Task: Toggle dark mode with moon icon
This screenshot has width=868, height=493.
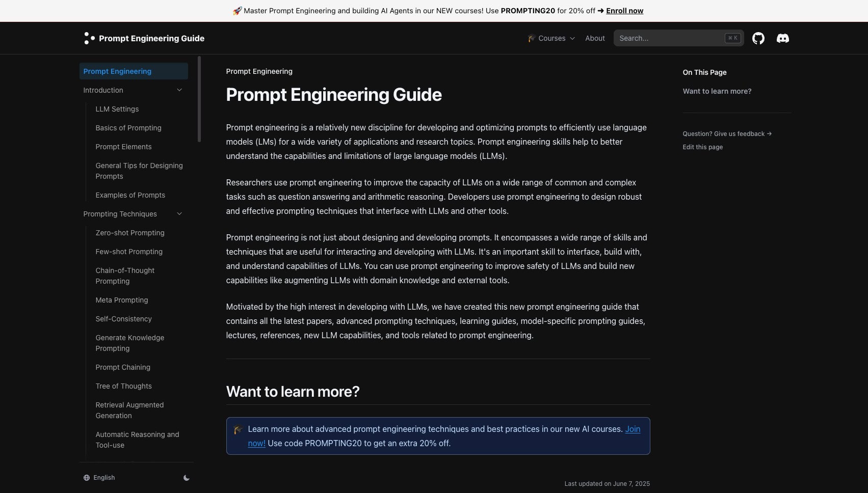Action: tap(187, 478)
